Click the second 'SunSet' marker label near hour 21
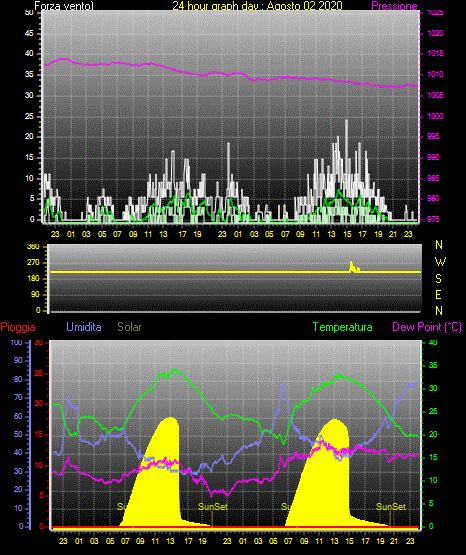The width and height of the screenshot is (466, 555). pyautogui.click(x=391, y=507)
